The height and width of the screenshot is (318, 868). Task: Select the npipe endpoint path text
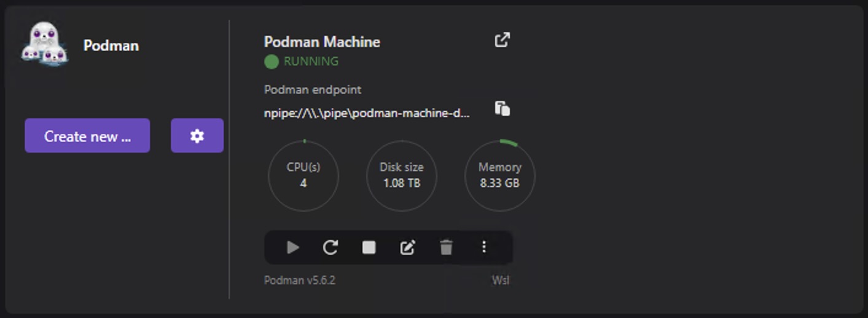(367, 113)
